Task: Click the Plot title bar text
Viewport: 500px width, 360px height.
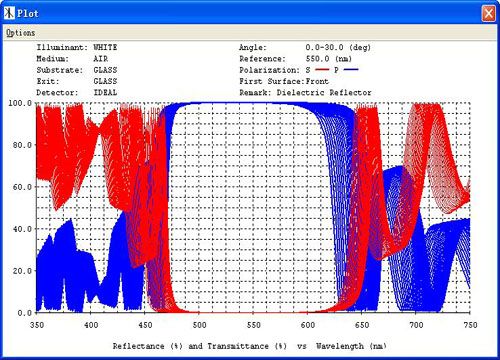Action: [x=28, y=13]
